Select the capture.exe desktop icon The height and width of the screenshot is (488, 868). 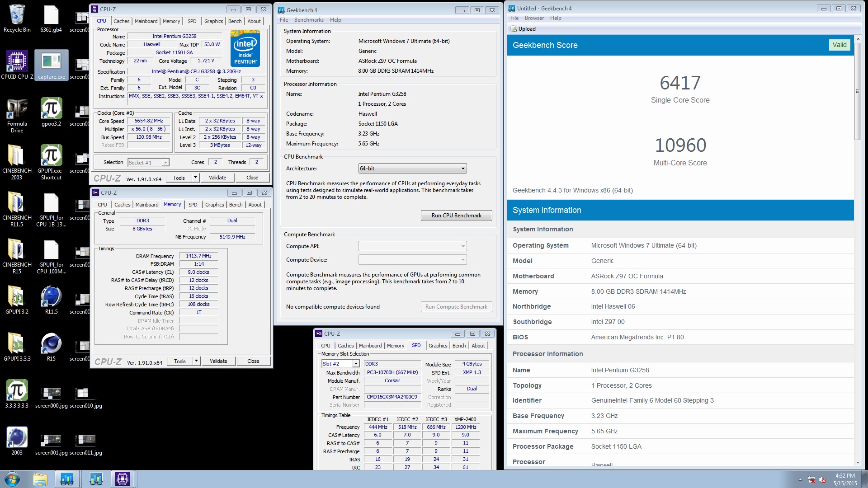pos(51,65)
